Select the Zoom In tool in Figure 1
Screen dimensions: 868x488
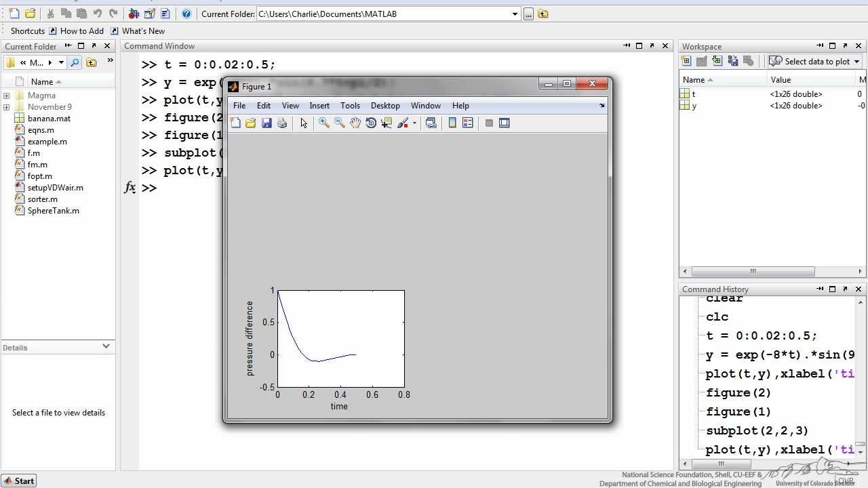(324, 123)
